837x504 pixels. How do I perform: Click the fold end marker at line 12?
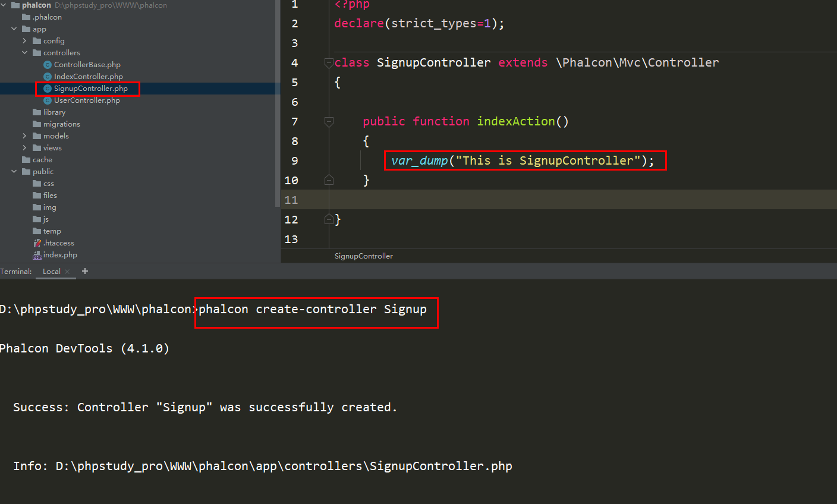tap(329, 219)
